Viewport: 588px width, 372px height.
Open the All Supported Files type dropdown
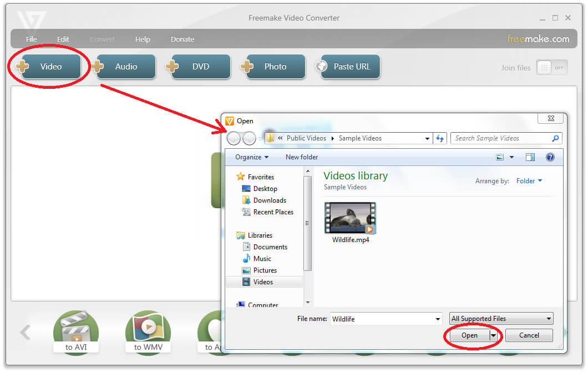pyautogui.click(x=501, y=319)
